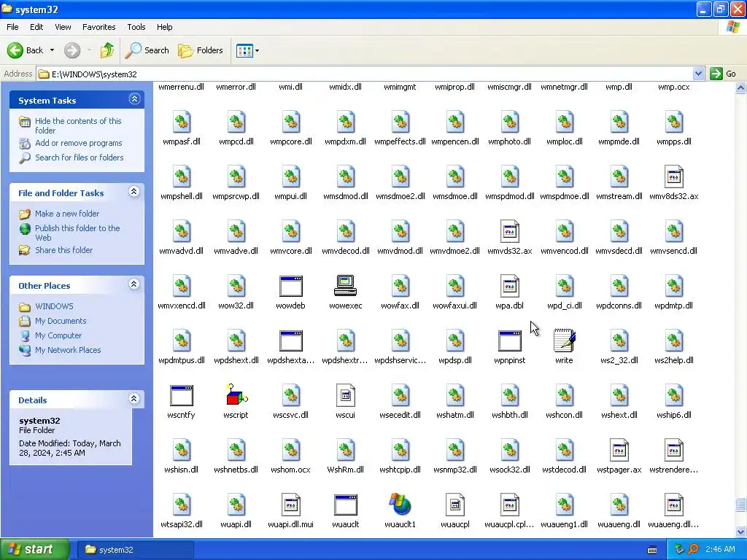This screenshot has width=747, height=560.
Task: Click the taskbar clock
Action: pyautogui.click(x=720, y=549)
